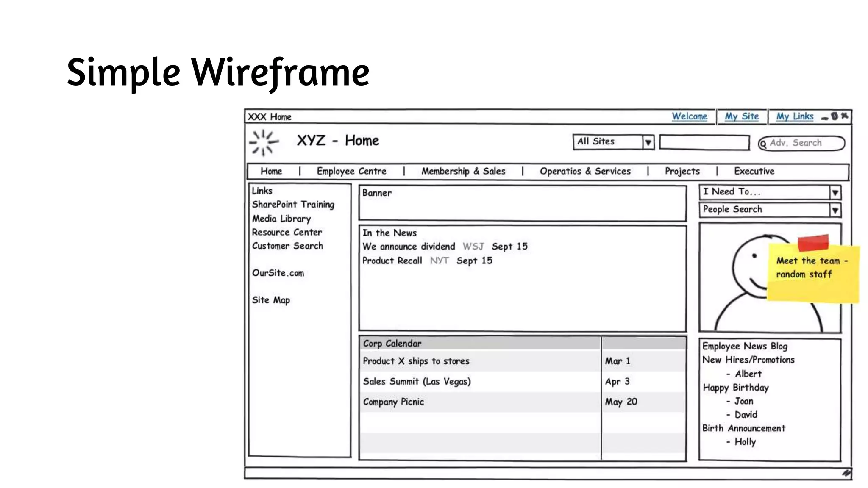This screenshot has height=488, width=868.
Task: Click the yellow Meet the team sticky note
Action: [813, 273]
